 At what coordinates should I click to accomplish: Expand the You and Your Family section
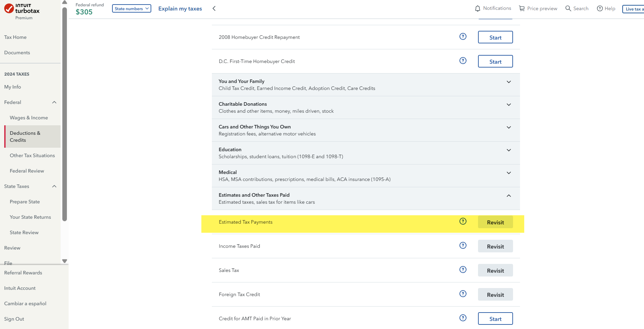click(x=508, y=82)
